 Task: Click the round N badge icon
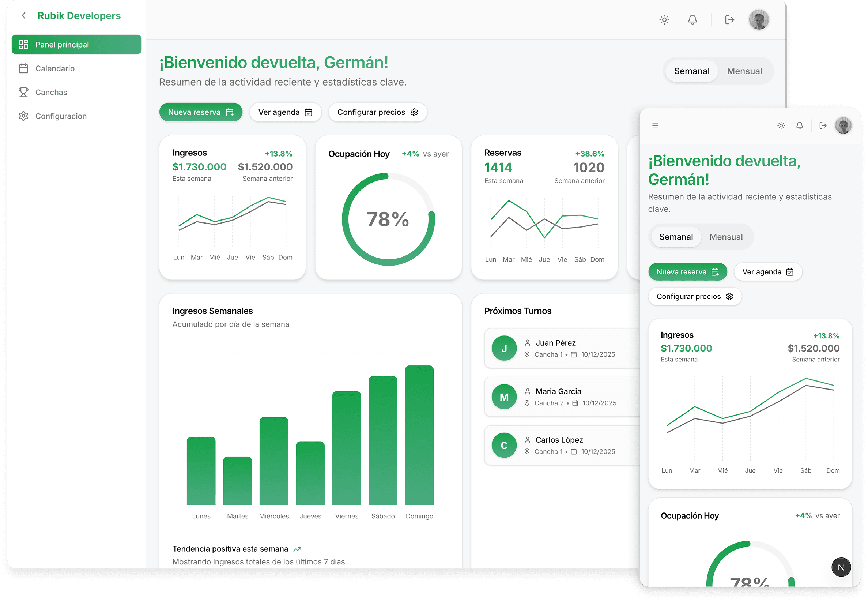(841, 567)
